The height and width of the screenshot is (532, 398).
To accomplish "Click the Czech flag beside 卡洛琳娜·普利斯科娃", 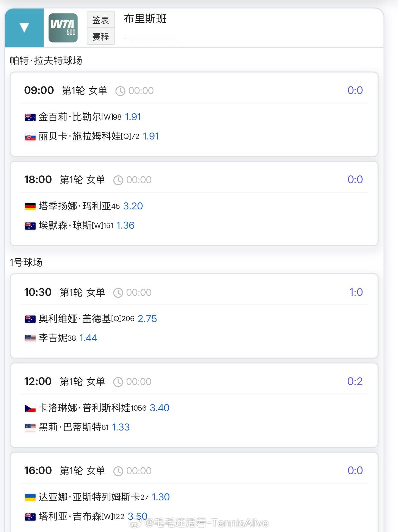I will (30, 408).
